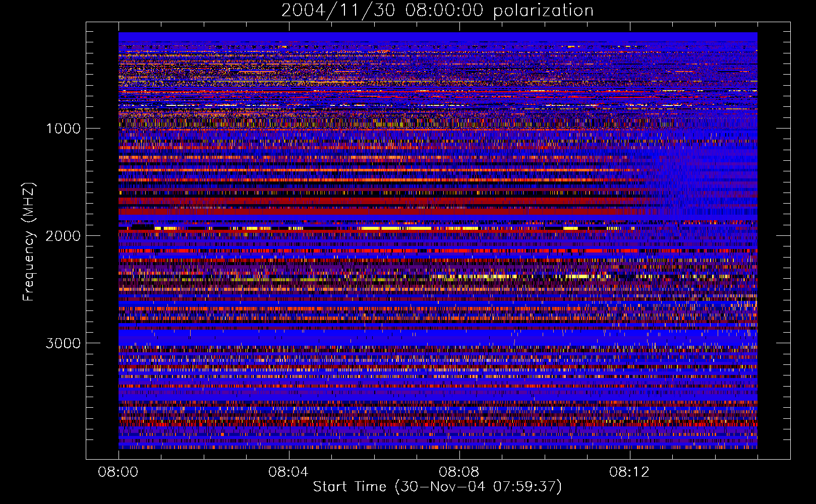Click the plot title '2004/11/30 08:00:00 polarization'
Screen dimensions: 816x504
[x=437, y=11]
